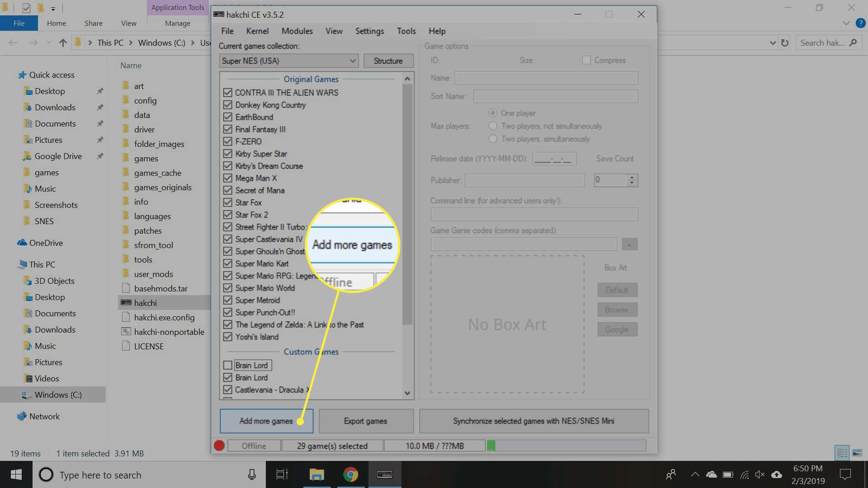
Task: Click the Export games button
Action: pos(365,421)
